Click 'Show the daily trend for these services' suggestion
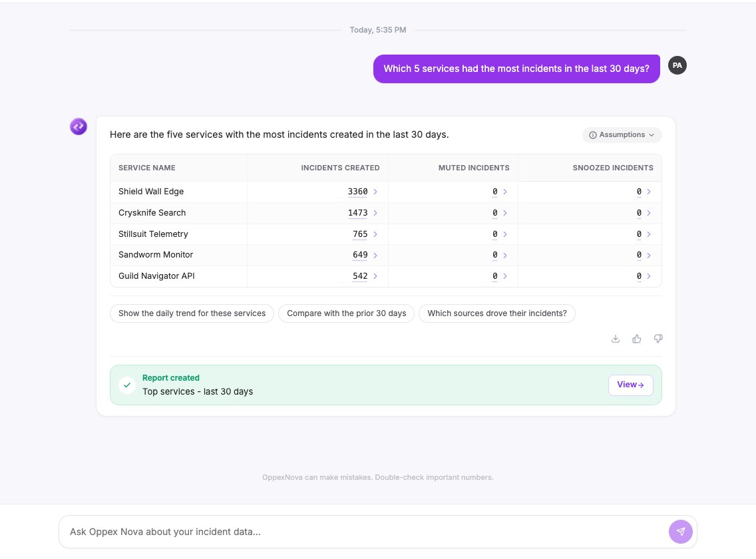Viewport: 756px width, 559px height. (x=192, y=313)
